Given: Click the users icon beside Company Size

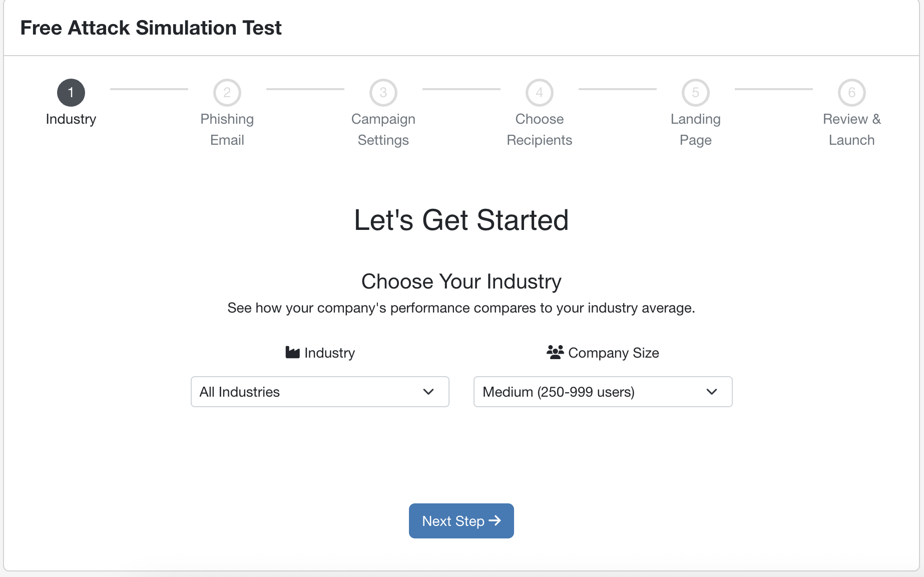Looking at the screenshot, I should coord(555,352).
